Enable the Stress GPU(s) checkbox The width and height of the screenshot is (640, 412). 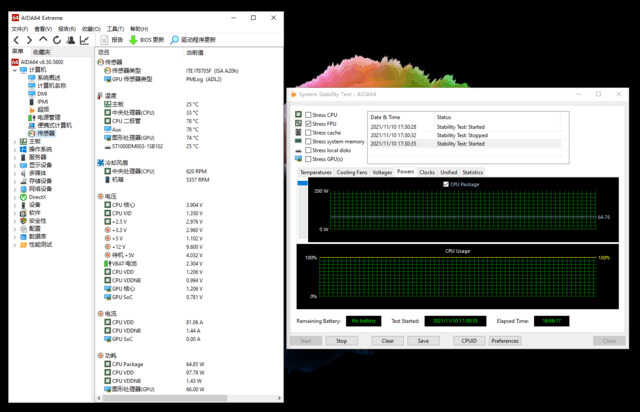308,159
